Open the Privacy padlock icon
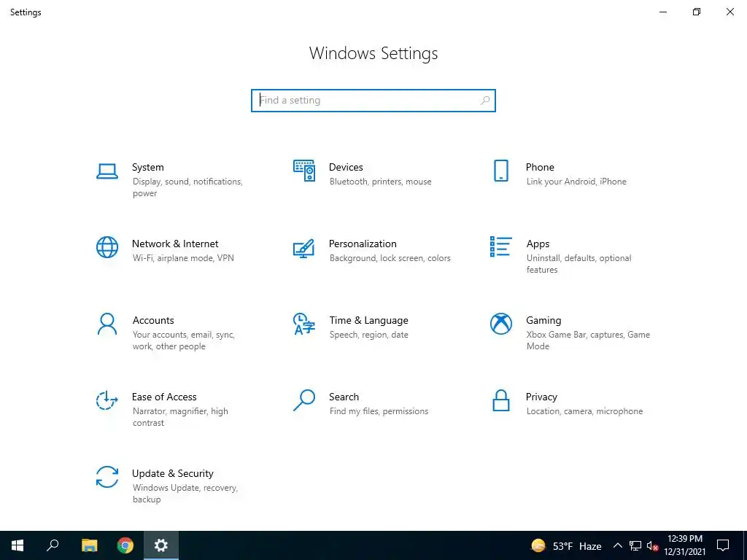Screen dimensions: 747x560 500,400
